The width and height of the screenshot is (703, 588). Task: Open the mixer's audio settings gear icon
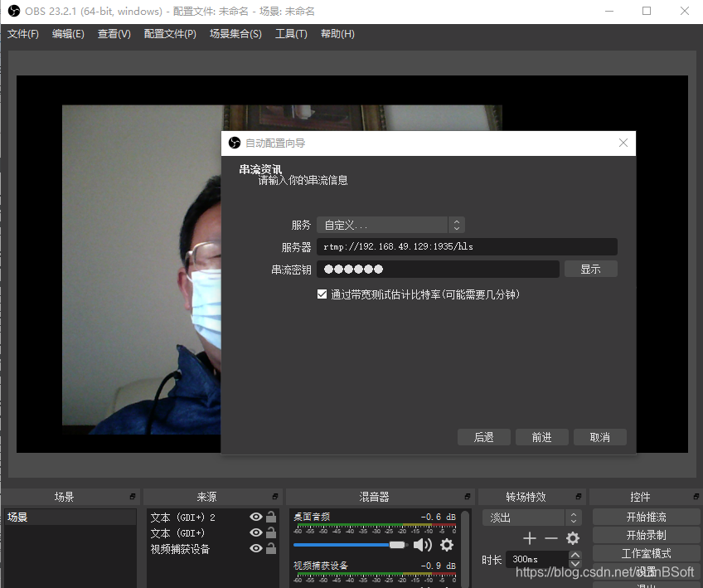445,544
